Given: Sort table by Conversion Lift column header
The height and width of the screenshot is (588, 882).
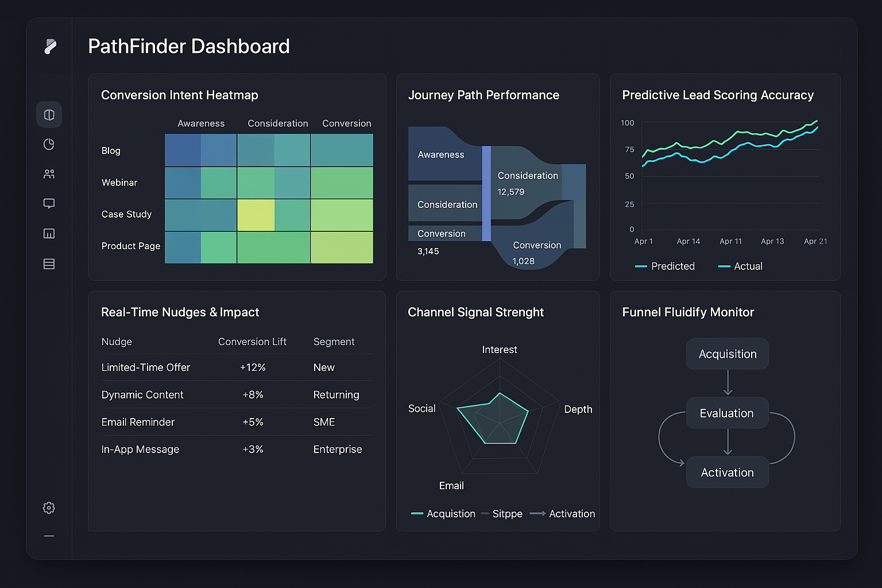Looking at the screenshot, I should [x=252, y=342].
